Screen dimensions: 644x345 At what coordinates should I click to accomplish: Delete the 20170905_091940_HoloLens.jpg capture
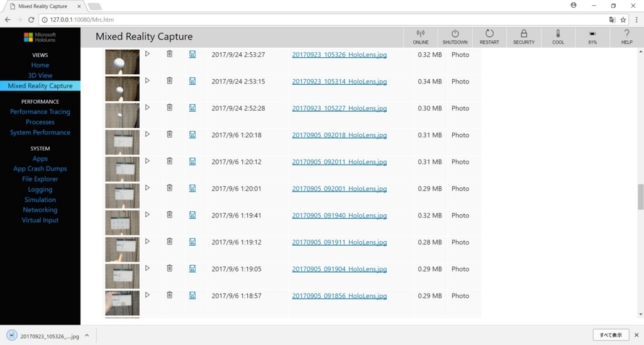170,214
